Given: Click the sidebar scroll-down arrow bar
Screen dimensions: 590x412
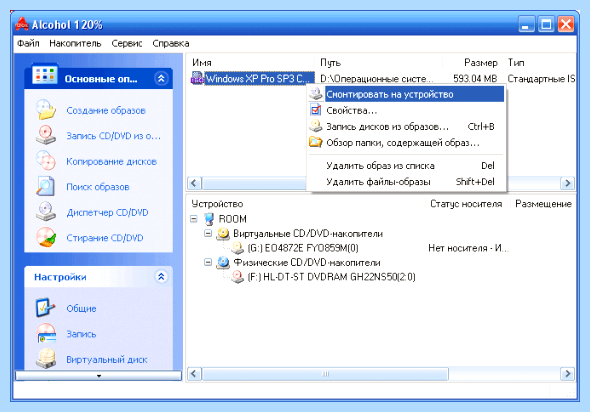Looking at the screenshot, I should 99,376.
